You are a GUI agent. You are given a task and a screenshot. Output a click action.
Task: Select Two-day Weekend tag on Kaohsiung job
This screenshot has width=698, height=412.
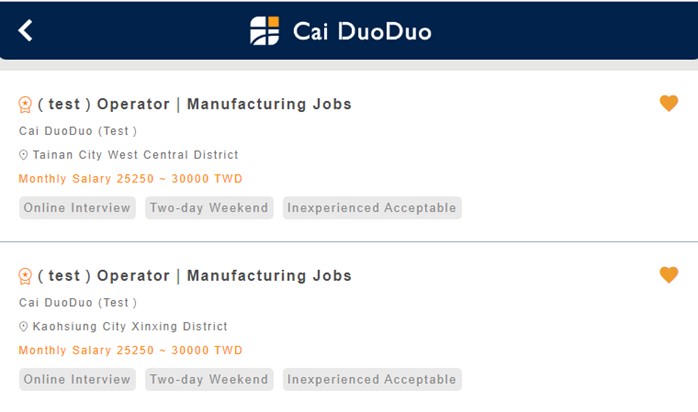coord(209,380)
